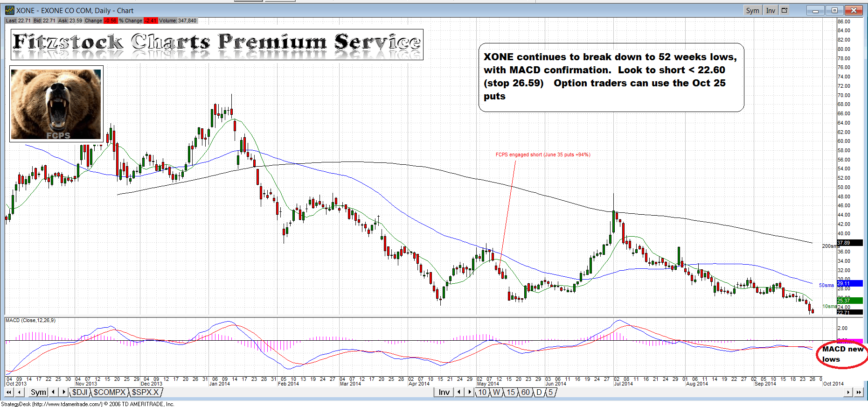
Task: Click the pop-out window icon in title bar
Action: click(x=785, y=10)
